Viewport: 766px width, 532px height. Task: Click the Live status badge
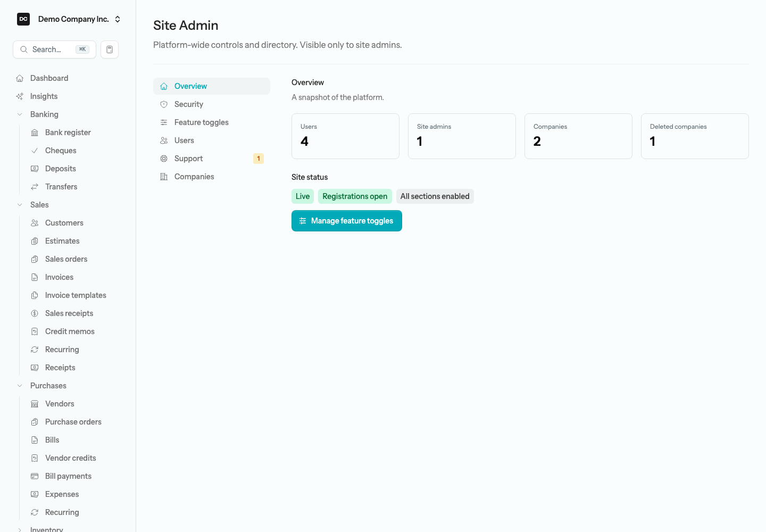coord(303,196)
